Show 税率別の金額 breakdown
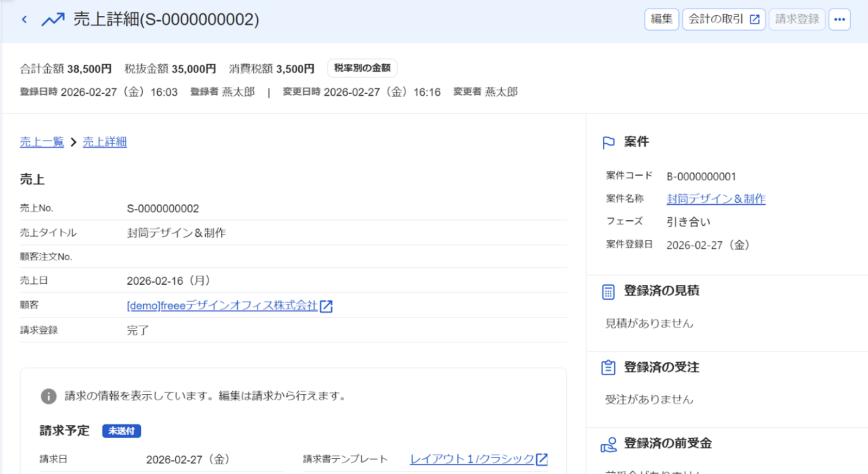This screenshot has width=868, height=474. 362,68
